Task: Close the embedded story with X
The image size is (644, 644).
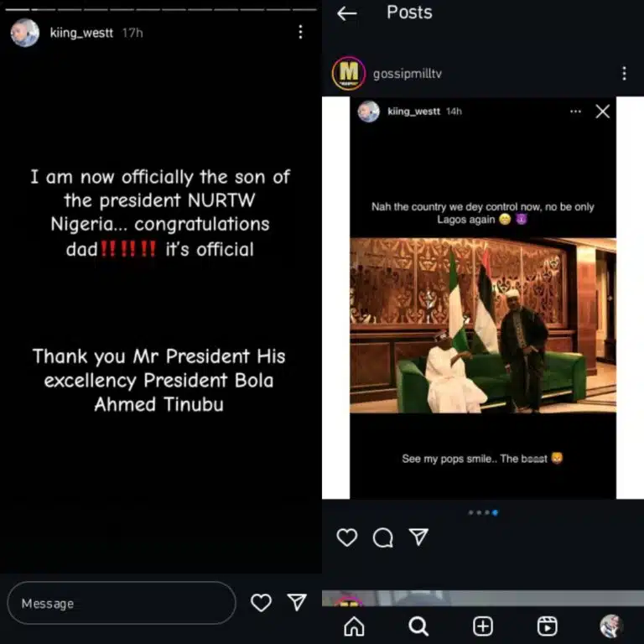Action: coord(602,111)
